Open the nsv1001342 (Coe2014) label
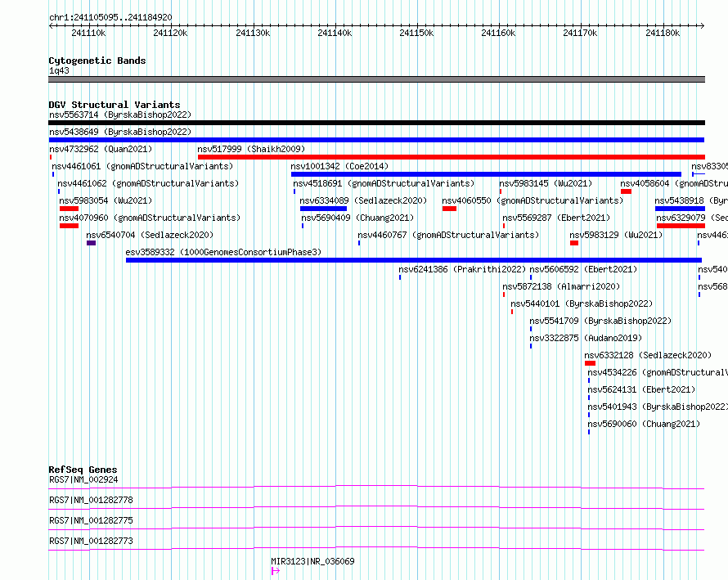The image size is (728, 580). (339, 166)
